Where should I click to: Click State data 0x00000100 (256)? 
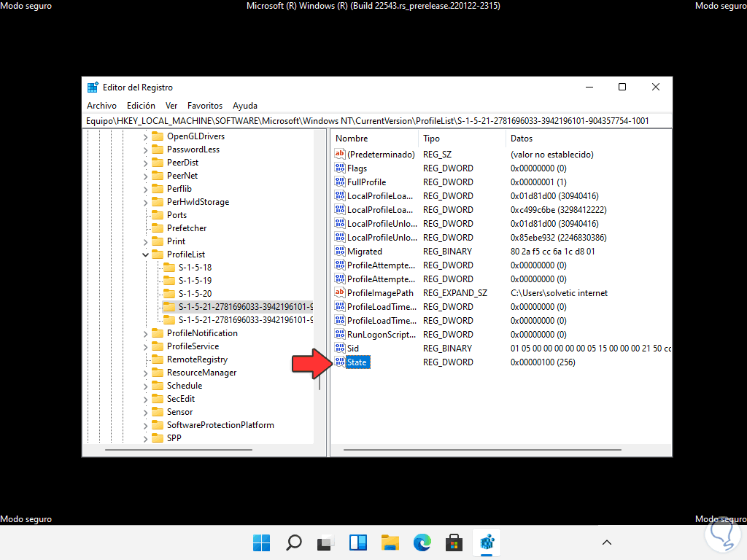[x=543, y=362]
